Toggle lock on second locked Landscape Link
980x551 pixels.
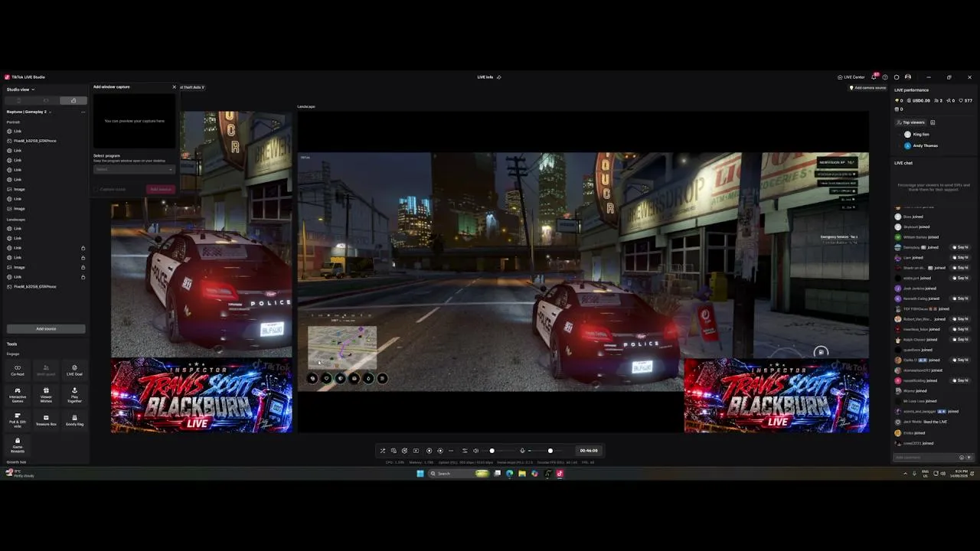click(83, 258)
